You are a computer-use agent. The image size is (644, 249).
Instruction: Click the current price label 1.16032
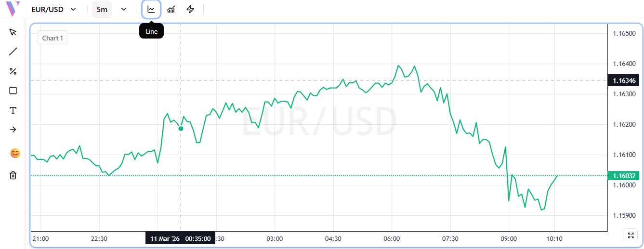[x=624, y=176]
